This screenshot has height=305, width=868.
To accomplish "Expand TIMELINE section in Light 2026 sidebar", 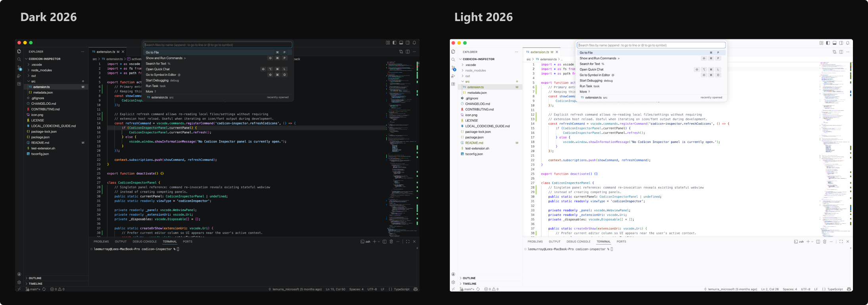I will click(x=490, y=284).
